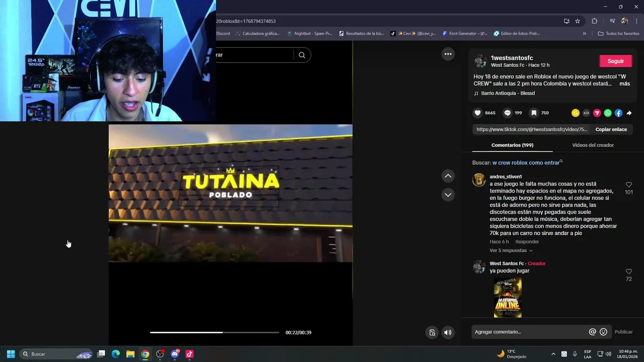This screenshot has width=644, height=362.
Task: Open Task View on the taskbar
Action: click(101, 354)
